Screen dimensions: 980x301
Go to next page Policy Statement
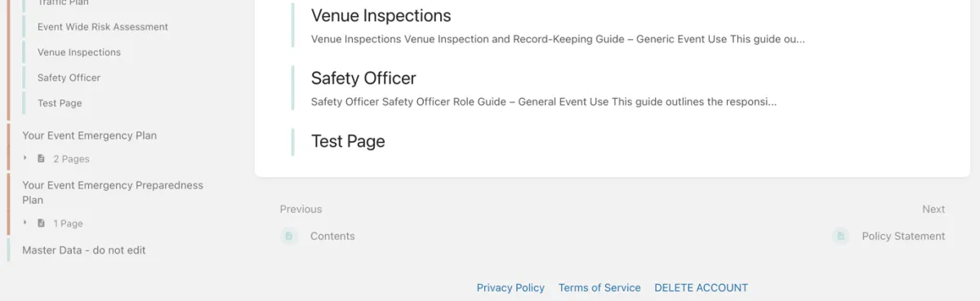(x=903, y=237)
